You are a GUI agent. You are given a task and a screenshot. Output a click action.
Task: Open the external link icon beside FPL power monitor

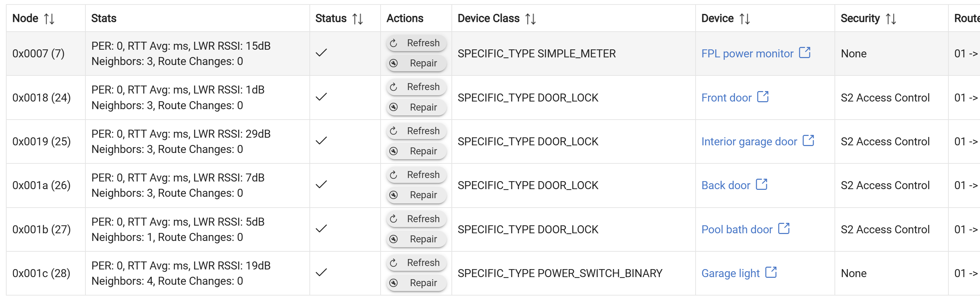(804, 52)
